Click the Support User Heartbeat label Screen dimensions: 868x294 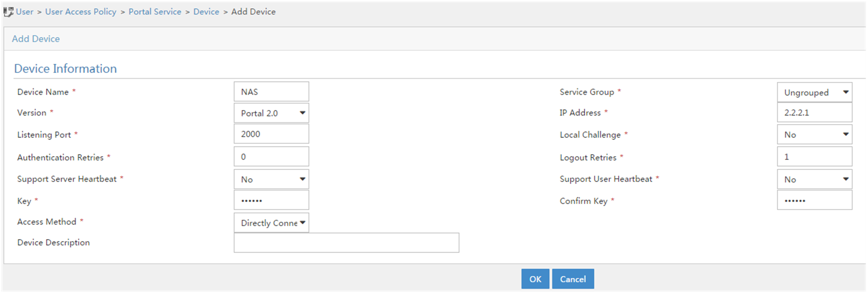coord(606,179)
